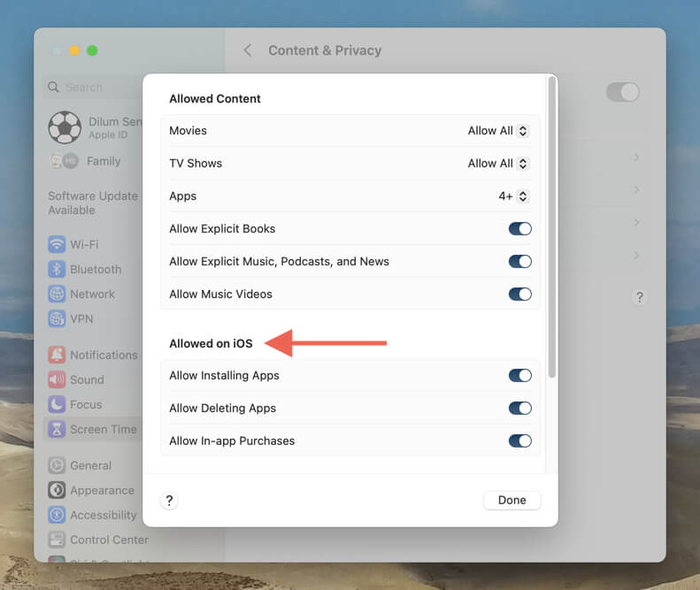Open the Notifications bell icon
700x590 pixels.
coord(57,355)
